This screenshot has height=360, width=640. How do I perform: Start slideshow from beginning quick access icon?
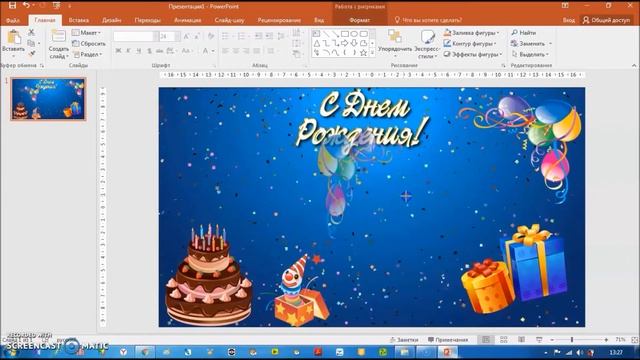(x=56, y=6)
